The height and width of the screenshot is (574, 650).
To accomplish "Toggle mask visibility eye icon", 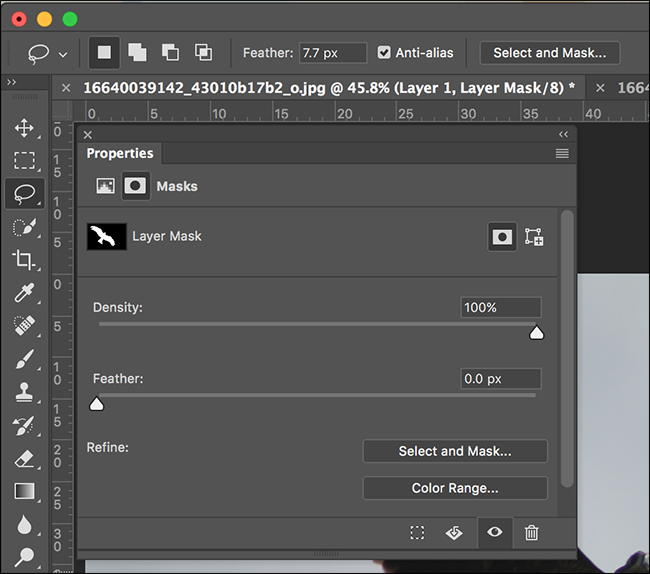I will coord(494,533).
